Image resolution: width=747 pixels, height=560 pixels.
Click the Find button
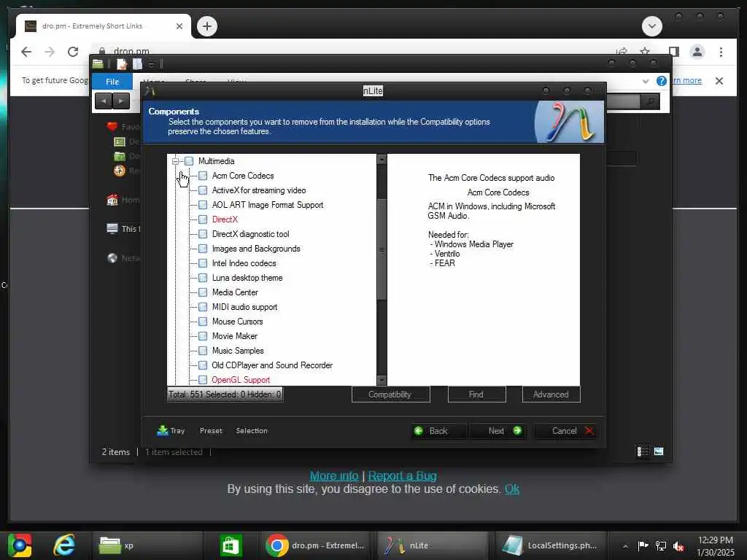click(476, 394)
